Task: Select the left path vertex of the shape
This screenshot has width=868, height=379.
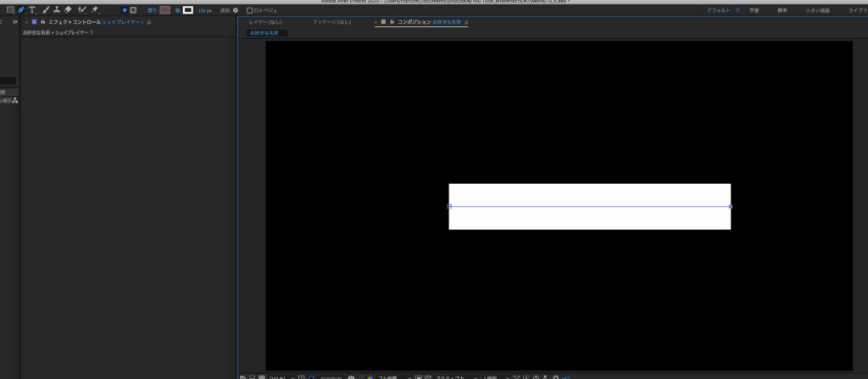Action: click(x=449, y=206)
